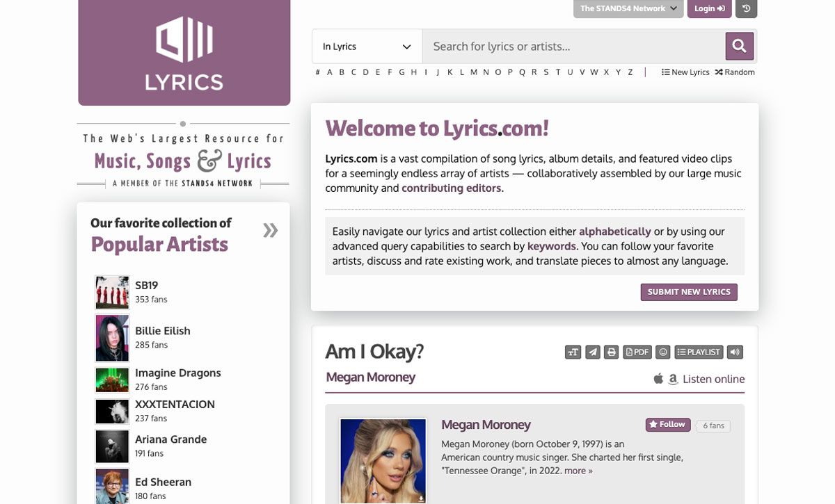Image resolution: width=835 pixels, height=504 pixels.
Task: Open the Apple Music icon
Action: (x=658, y=379)
